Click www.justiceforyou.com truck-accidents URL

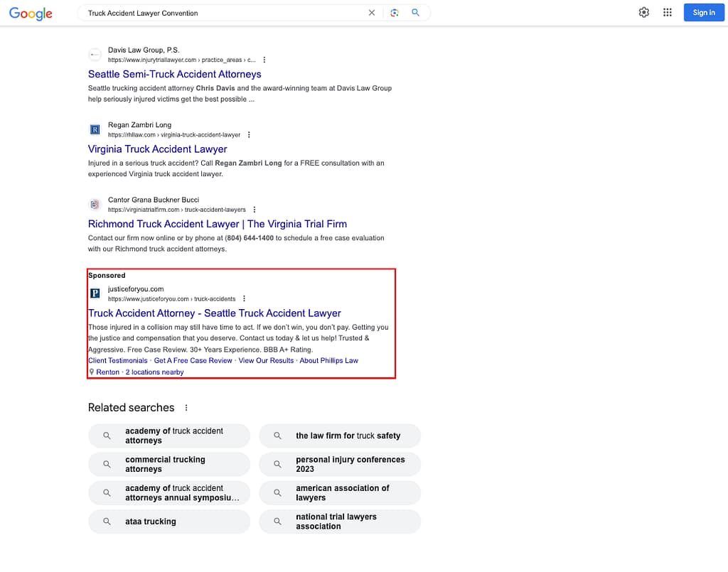coord(172,299)
